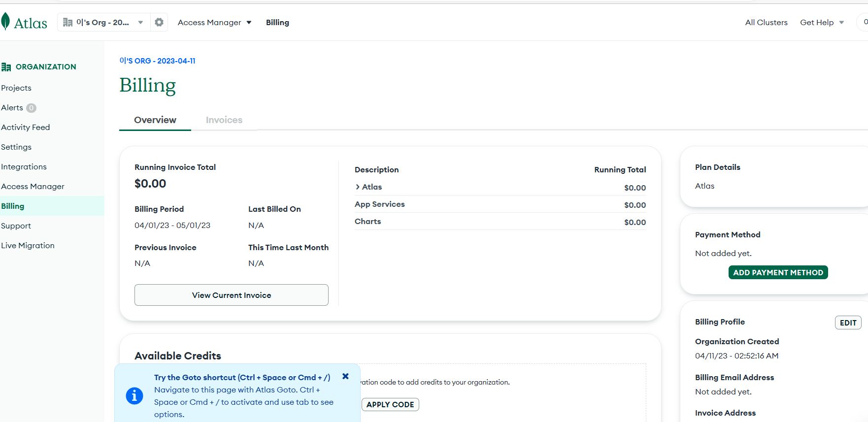Click the org breadcrumb link above Billing
The width and height of the screenshot is (868, 422).
[x=158, y=61]
